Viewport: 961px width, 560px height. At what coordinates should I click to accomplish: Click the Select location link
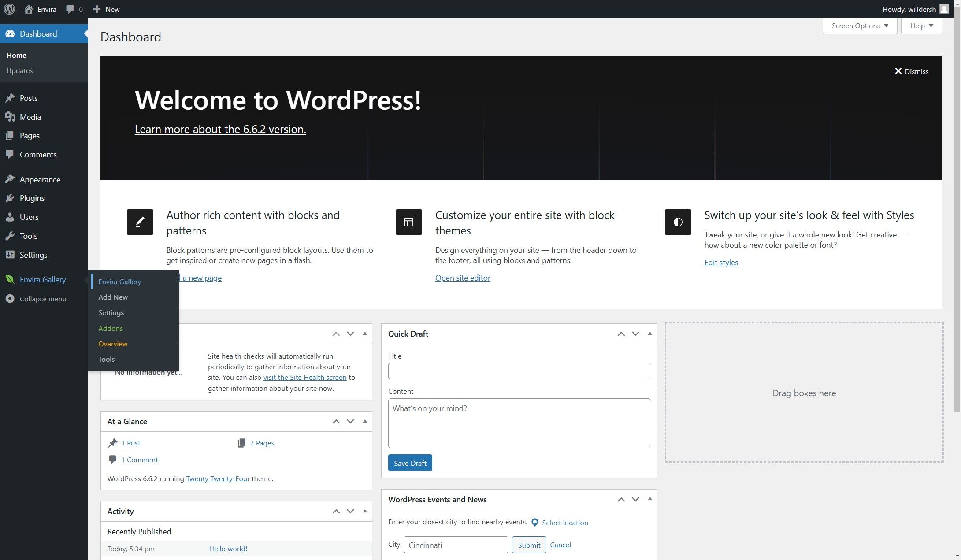(x=565, y=523)
